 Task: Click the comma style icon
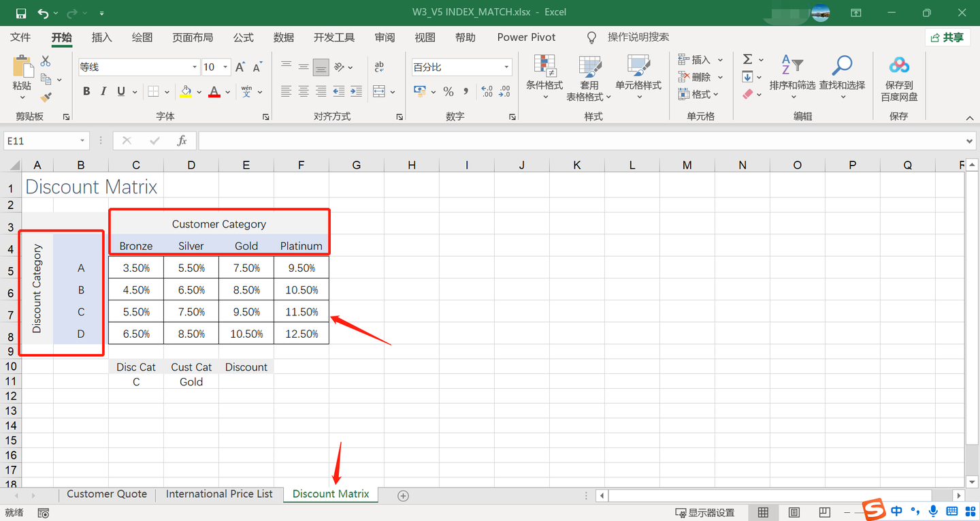[x=466, y=91]
